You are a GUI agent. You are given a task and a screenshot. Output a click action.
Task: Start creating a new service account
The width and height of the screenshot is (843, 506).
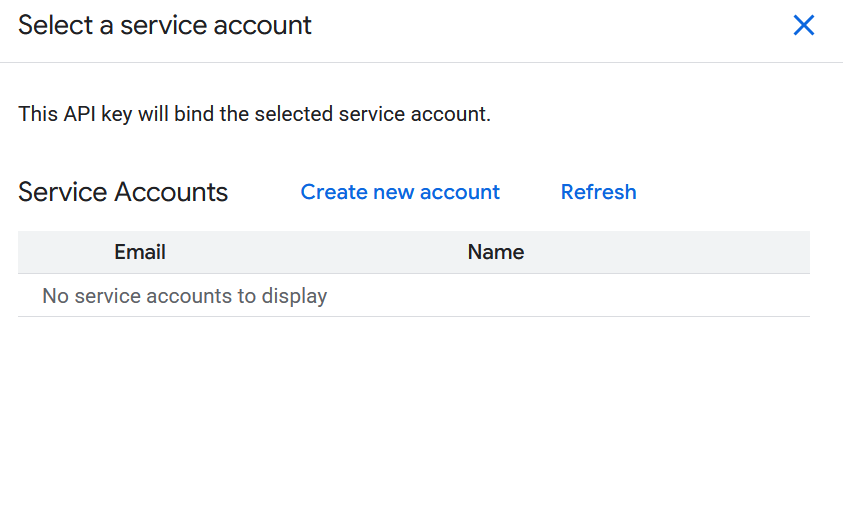[x=400, y=192]
